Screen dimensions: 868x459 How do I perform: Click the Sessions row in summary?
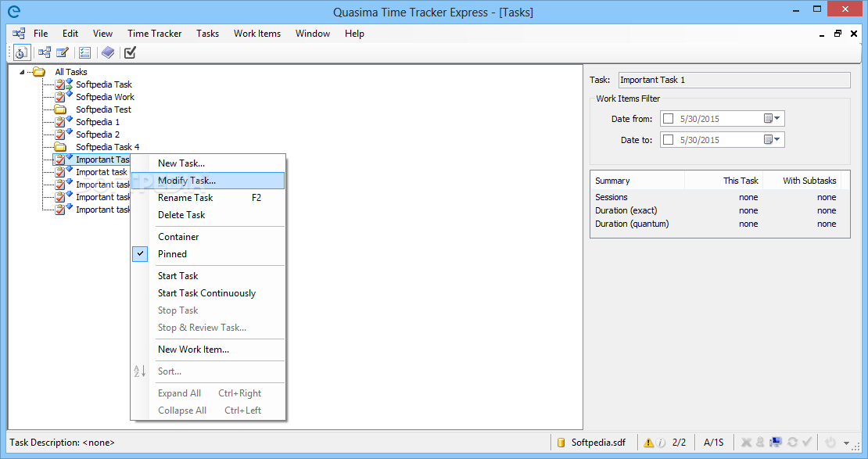pyautogui.click(x=719, y=197)
